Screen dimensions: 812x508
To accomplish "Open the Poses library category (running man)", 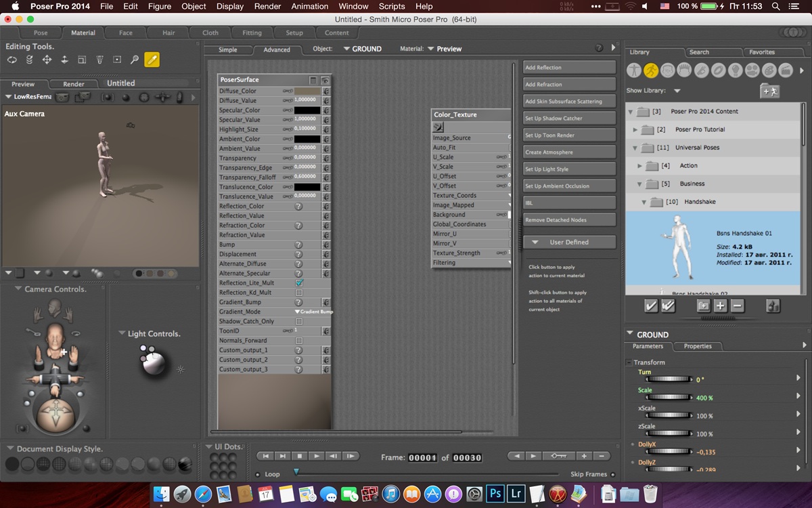I will pyautogui.click(x=651, y=70).
